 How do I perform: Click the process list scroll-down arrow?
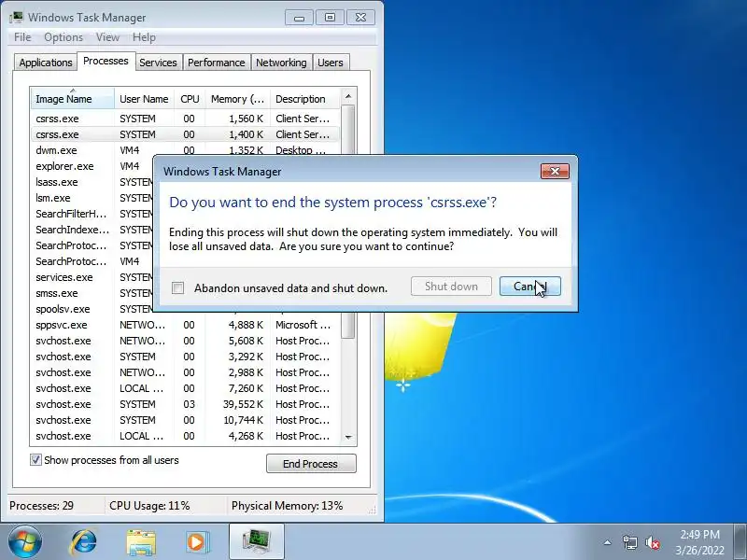(348, 437)
